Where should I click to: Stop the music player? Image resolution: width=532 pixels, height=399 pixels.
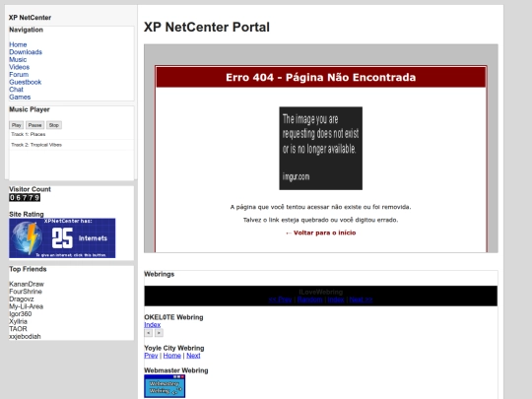point(54,125)
